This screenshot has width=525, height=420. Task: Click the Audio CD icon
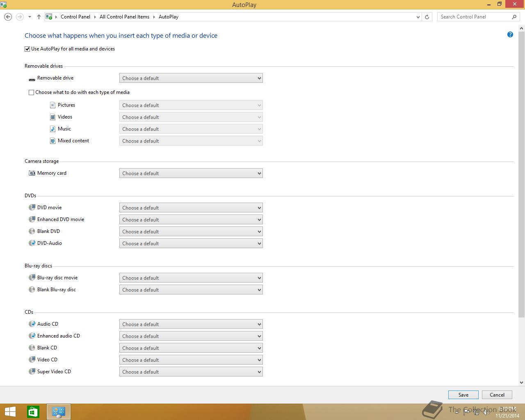pos(32,324)
